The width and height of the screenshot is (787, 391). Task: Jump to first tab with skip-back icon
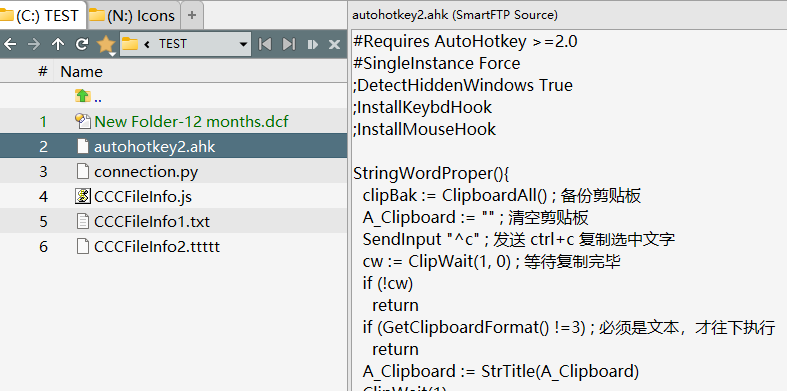(265, 44)
